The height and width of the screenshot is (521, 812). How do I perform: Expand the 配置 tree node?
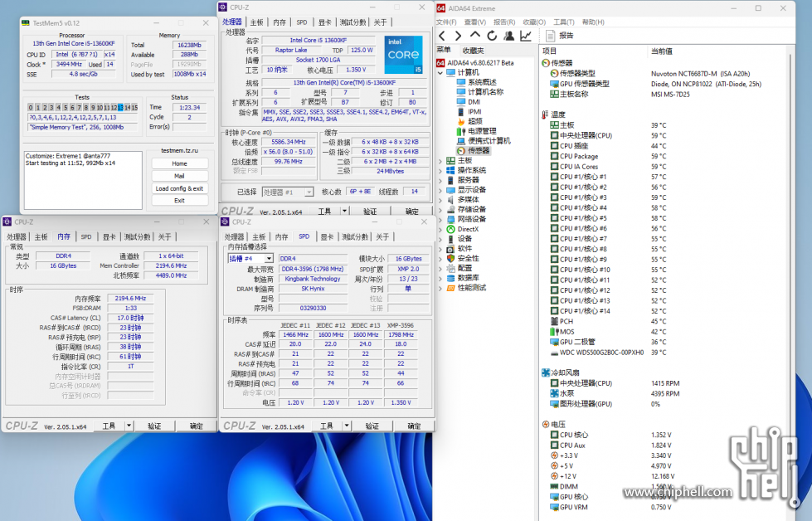pos(440,268)
